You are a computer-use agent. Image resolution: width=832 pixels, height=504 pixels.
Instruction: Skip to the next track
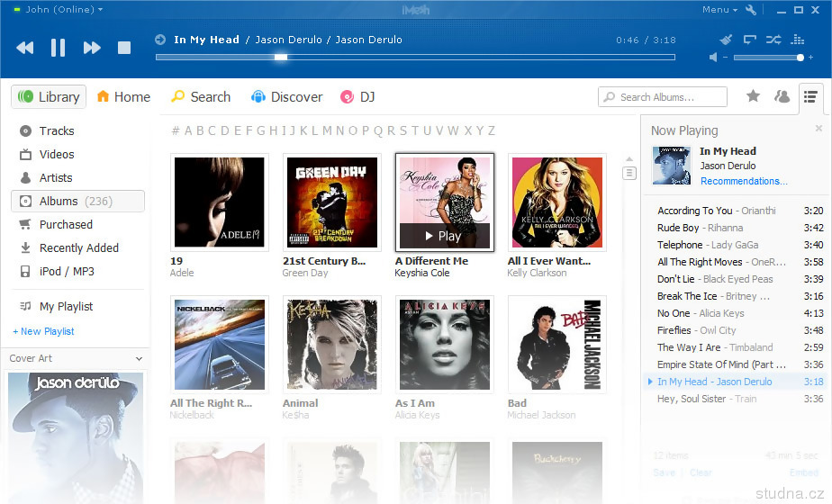92,48
